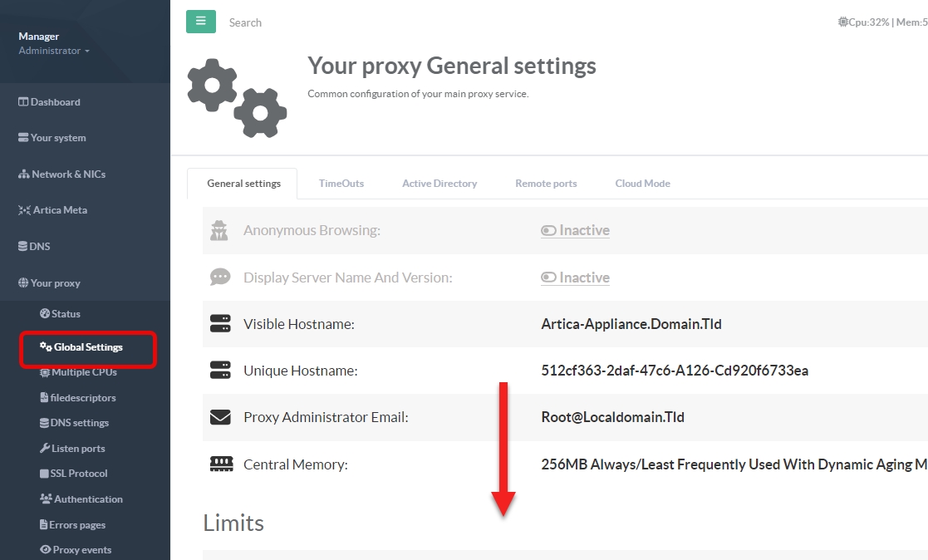
Task: Click the Listen ports wrench icon
Action: pyautogui.click(x=45, y=449)
